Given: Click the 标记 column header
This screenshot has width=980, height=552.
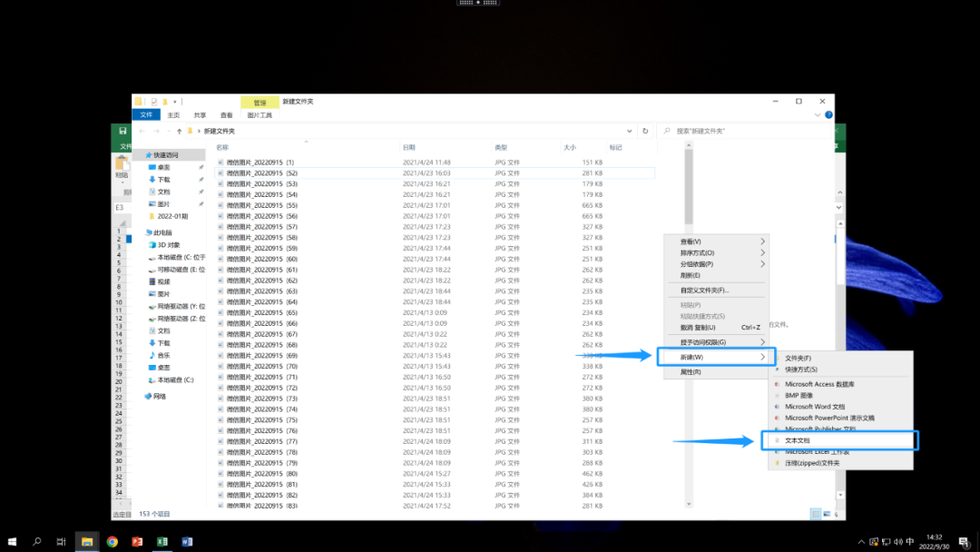Looking at the screenshot, I should click(615, 148).
